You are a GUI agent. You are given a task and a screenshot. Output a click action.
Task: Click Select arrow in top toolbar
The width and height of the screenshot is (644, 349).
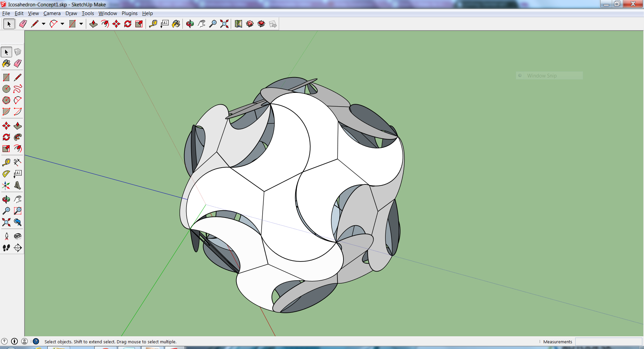(9, 24)
